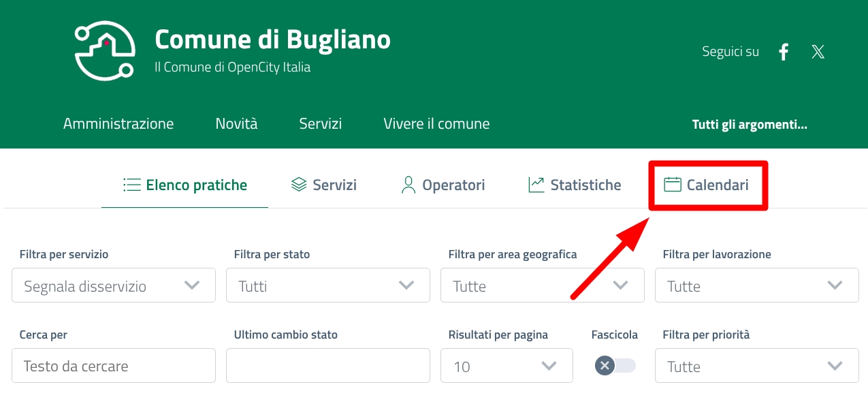Screen dimensions: 868x404
Task: Open the Amministrazione menu
Action: click(x=118, y=124)
